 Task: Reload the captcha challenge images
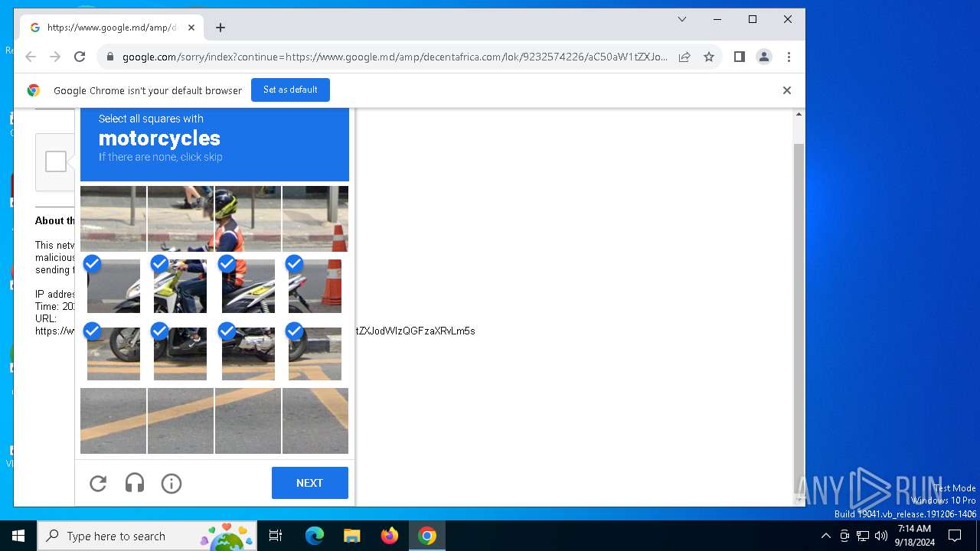[98, 483]
